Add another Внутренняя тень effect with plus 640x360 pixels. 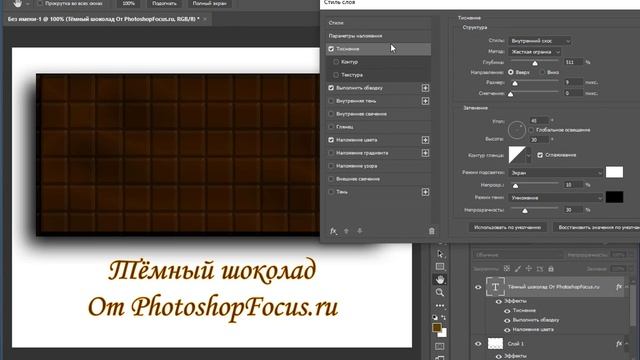425,101
